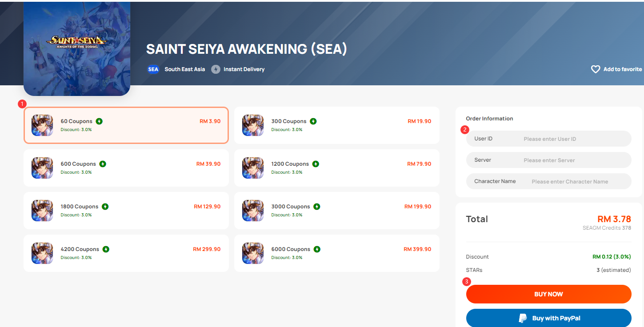Click the User ID input field

573,138
